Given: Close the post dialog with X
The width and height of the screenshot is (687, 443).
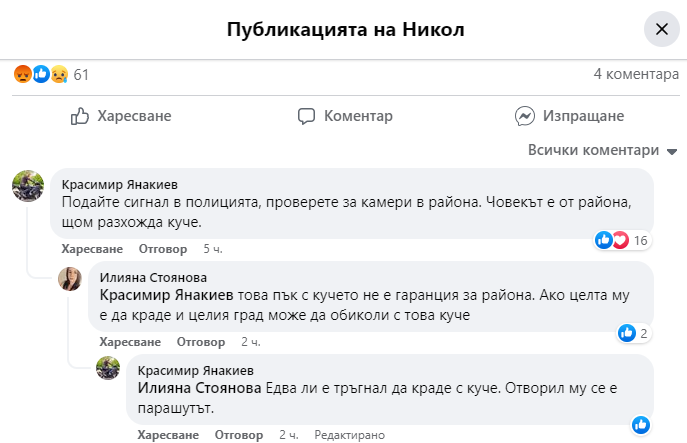Looking at the screenshot, I should tap(661, 29).
